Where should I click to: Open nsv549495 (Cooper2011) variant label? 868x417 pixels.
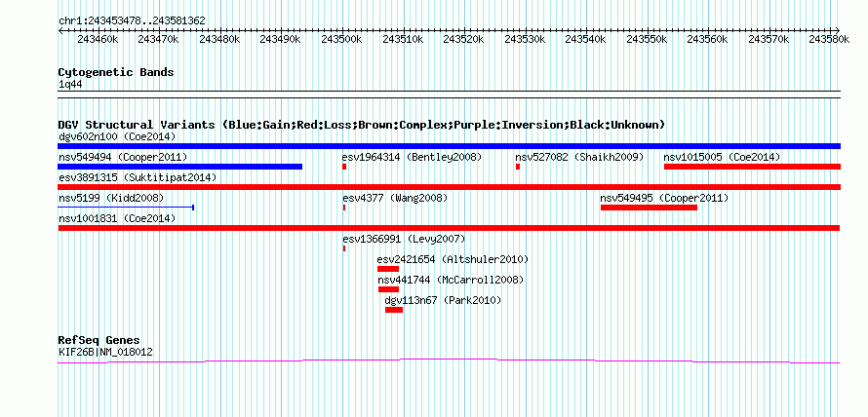pyautogui.click(x=664, y=198)
